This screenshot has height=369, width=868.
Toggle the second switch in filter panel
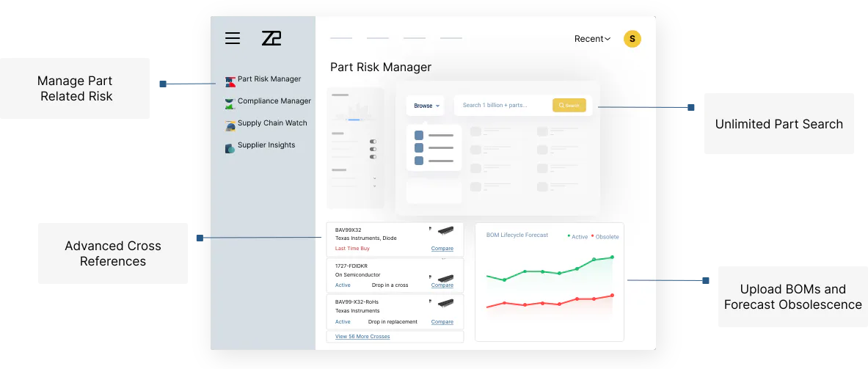(x=373, y=150)
